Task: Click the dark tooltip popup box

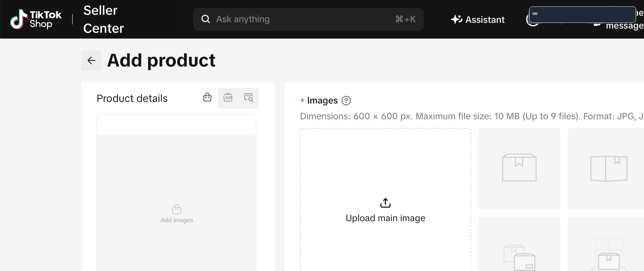Action: click(582, 14)
